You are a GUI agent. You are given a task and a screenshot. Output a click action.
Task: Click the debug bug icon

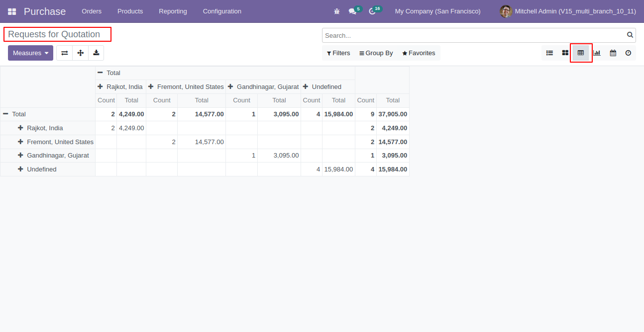click(337, 11)
